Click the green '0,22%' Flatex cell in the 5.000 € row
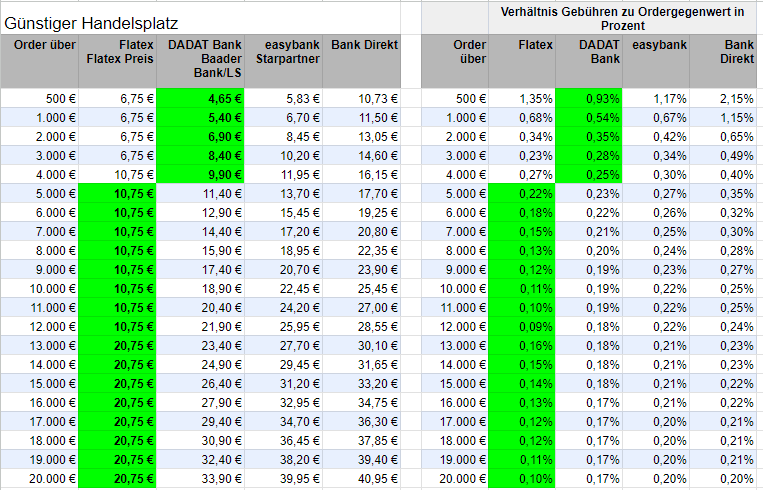 522,194
